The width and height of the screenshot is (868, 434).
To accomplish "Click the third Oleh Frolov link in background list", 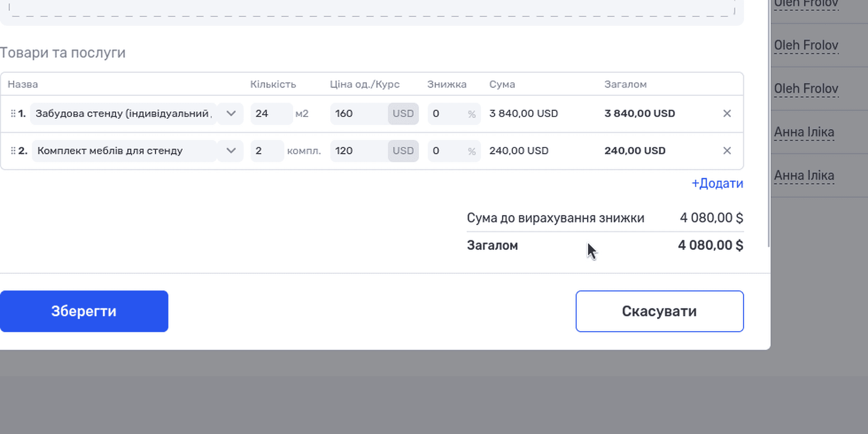I will coord(806,89).
